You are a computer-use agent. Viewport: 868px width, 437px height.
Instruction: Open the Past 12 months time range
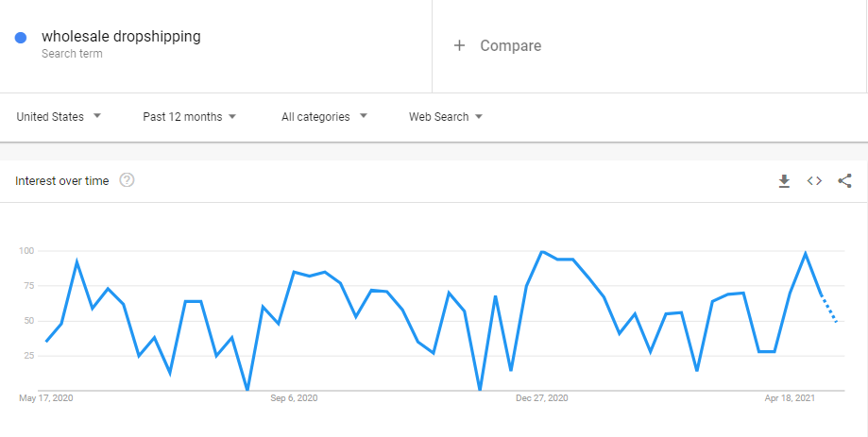[189, 117]
